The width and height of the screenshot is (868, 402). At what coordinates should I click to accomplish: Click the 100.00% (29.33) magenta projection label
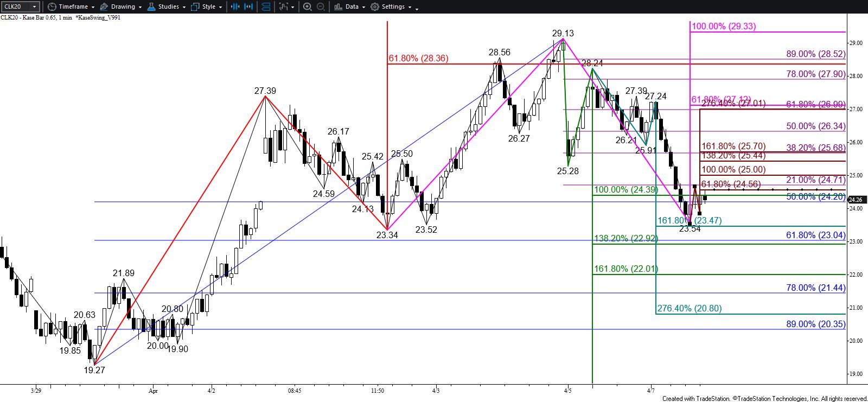pos(724,26)
